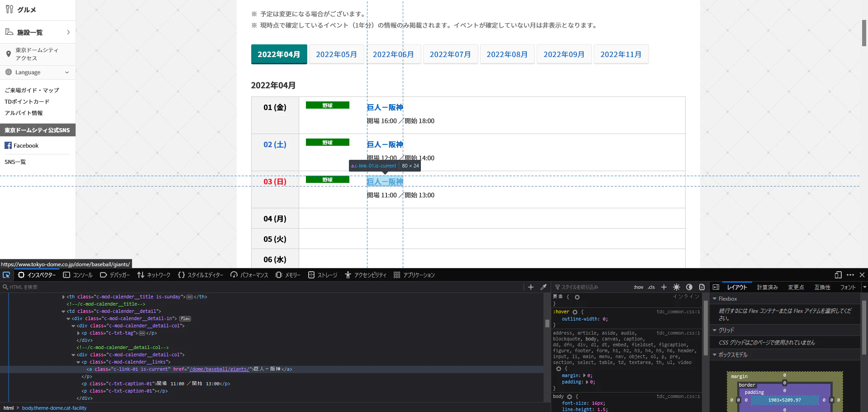
Task: Expand the p c-txt-tag node
Action: [78, 333]
